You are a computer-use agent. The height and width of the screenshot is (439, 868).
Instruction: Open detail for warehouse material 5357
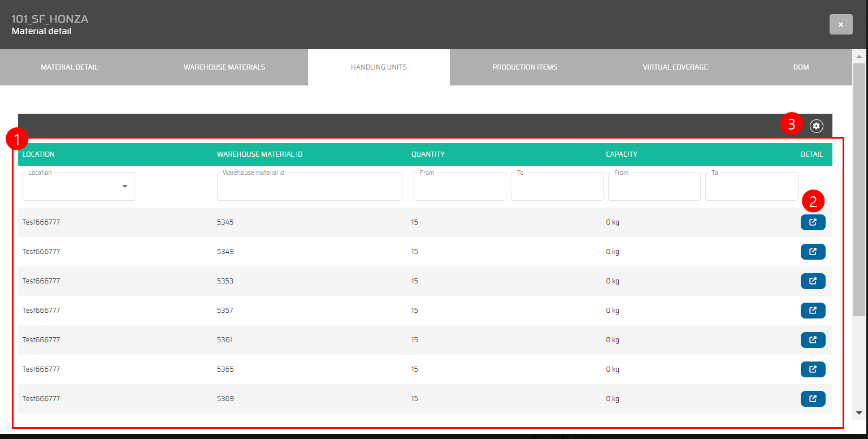(813, 311)
